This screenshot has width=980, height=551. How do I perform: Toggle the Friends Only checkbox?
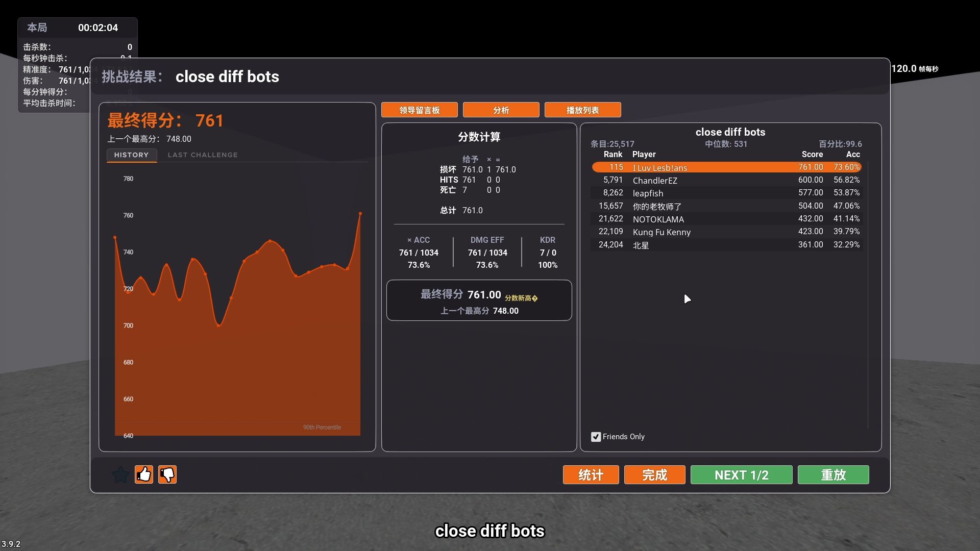[x=596, y=437]
